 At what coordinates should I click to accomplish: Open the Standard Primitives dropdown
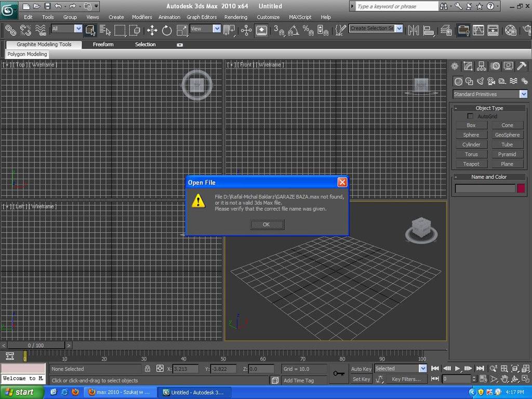tap(524, 95)
